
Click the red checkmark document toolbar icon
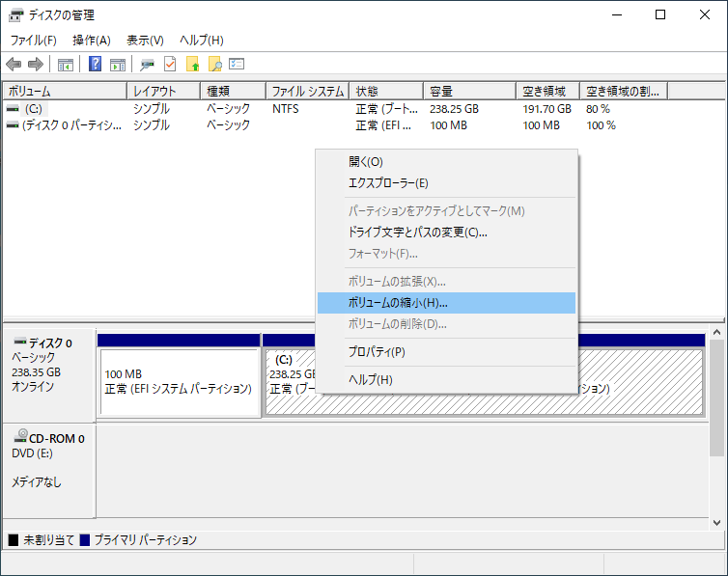tap(170, 65)
